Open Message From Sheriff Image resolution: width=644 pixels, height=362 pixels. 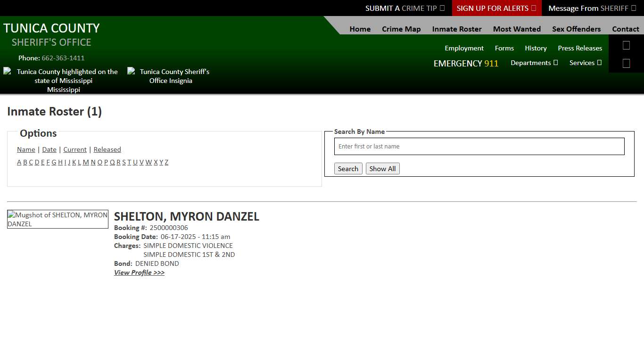tap(592, 8)
